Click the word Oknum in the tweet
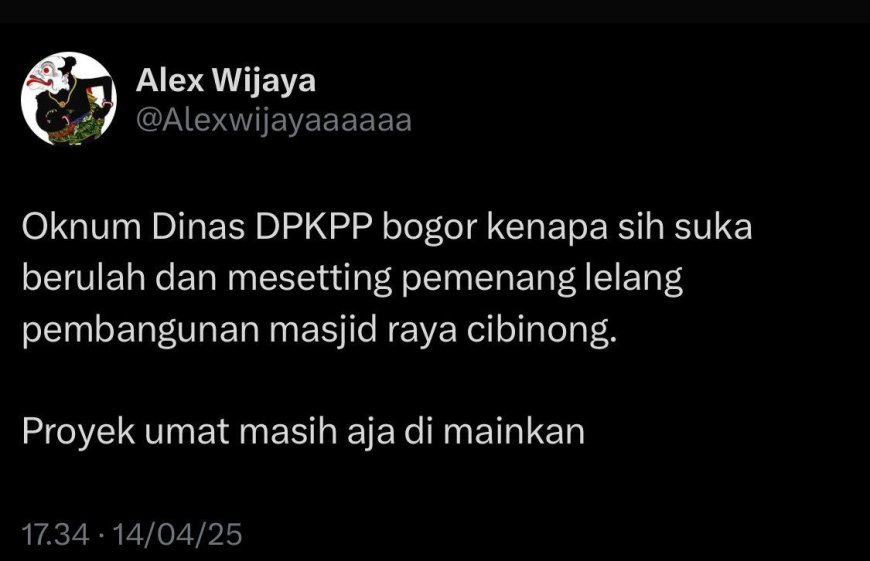The width and height of the screenshot is (870, 561). pos(82,228)
